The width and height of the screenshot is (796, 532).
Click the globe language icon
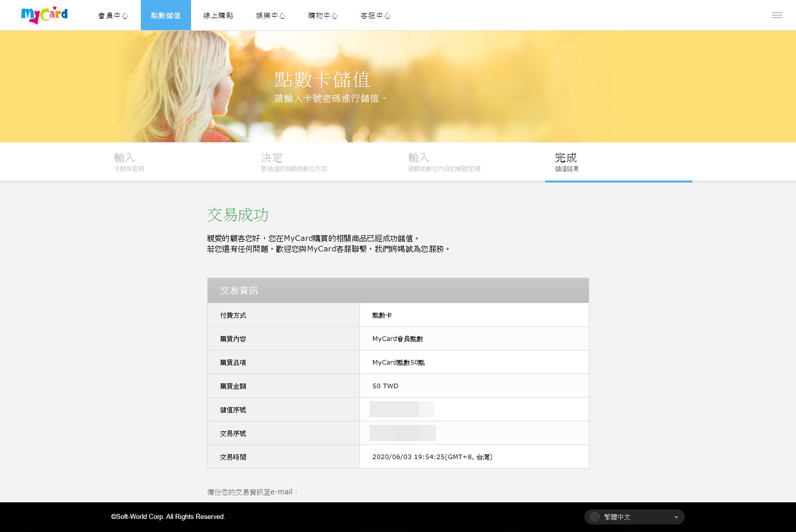(x=594, y=517)
